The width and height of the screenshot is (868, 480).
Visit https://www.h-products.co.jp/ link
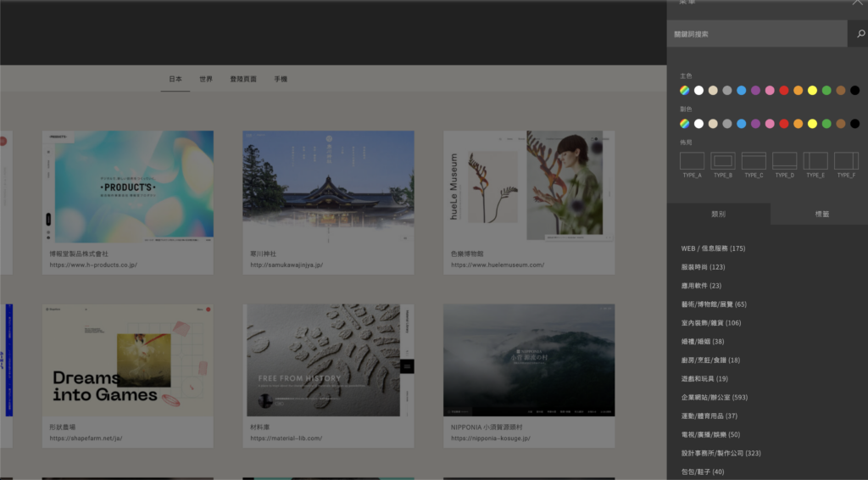[x=93, y=265]
